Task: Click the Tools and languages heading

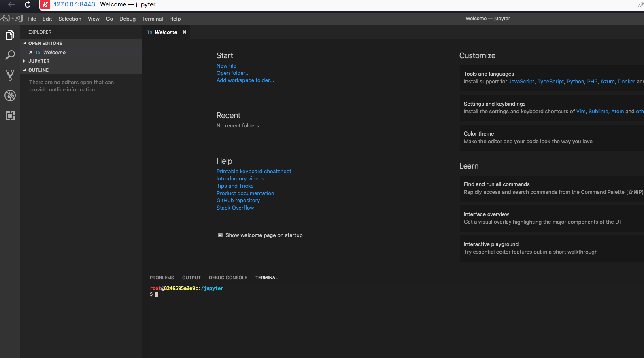Action: tap(489, 74)
